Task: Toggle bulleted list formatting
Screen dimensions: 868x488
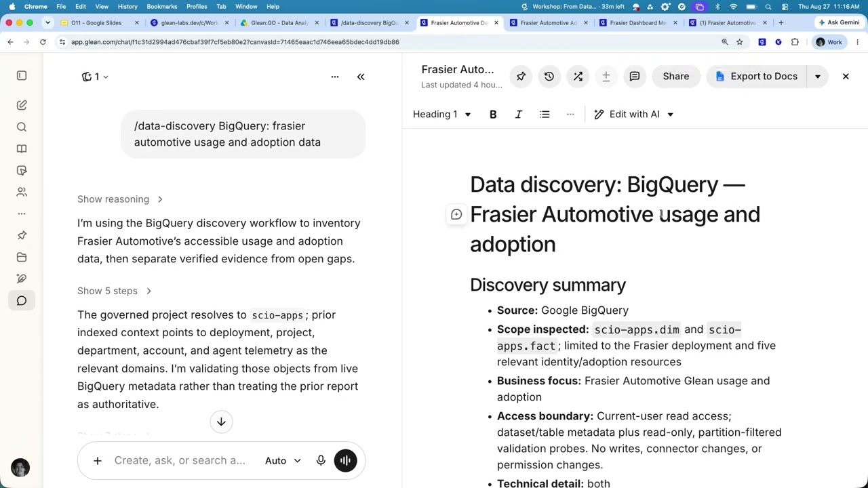Action: point(545,115)
